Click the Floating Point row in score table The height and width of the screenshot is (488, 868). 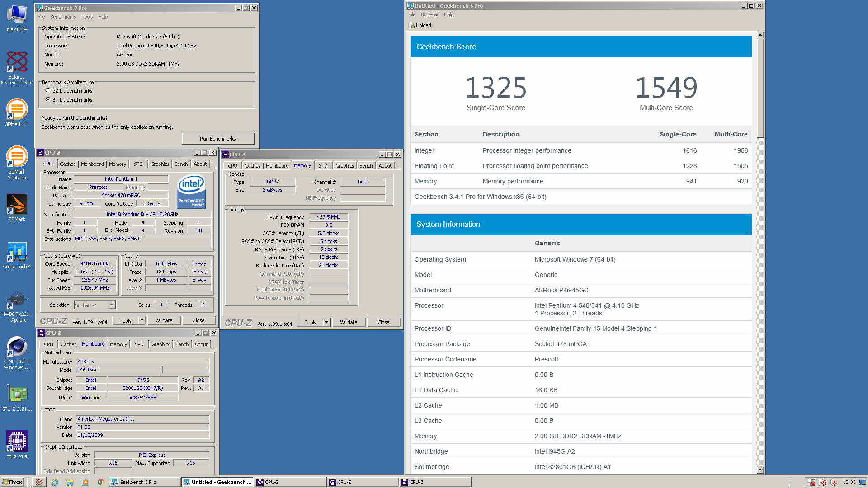(x=581, y=166)
